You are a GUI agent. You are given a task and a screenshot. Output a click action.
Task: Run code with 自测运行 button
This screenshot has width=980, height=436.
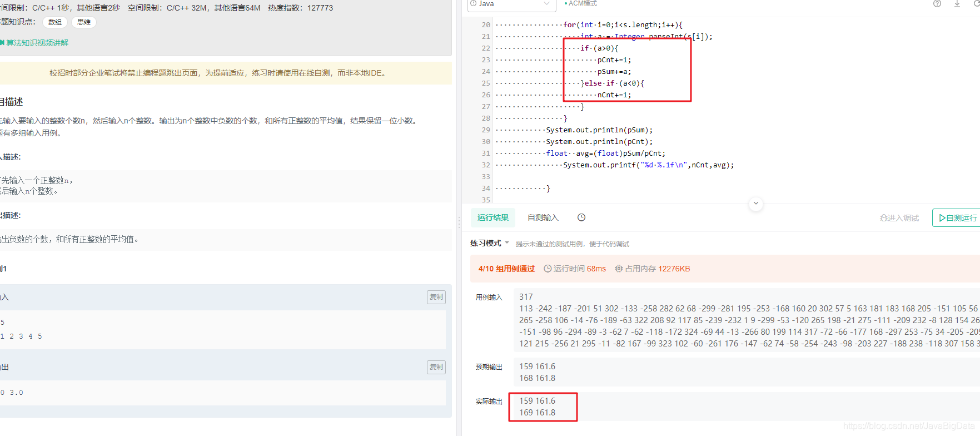956,218
